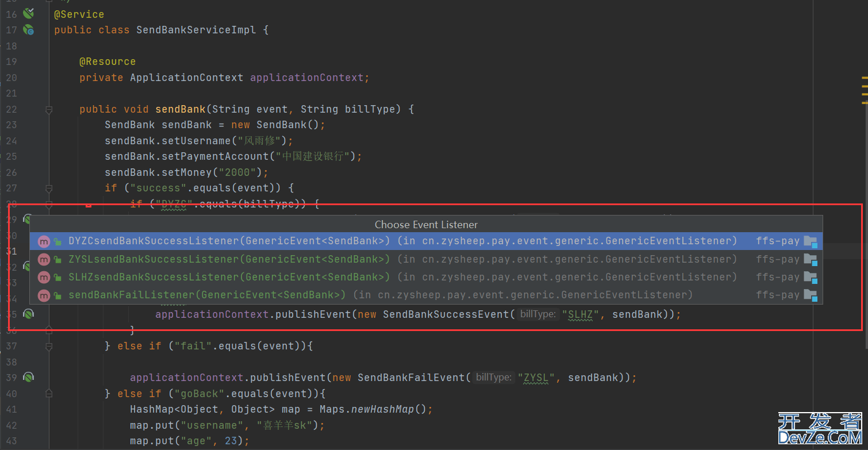Click the Spring bean gutter icon beside @Service
Viewport: 868px width, 450px height.
(28, 13)
